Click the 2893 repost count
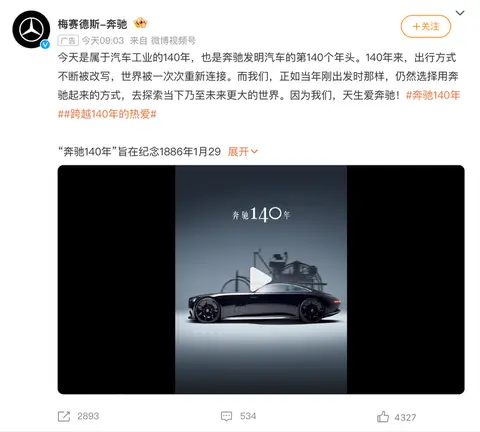The width and height of the screenshot is (480, 432). (x=88, y=416)
